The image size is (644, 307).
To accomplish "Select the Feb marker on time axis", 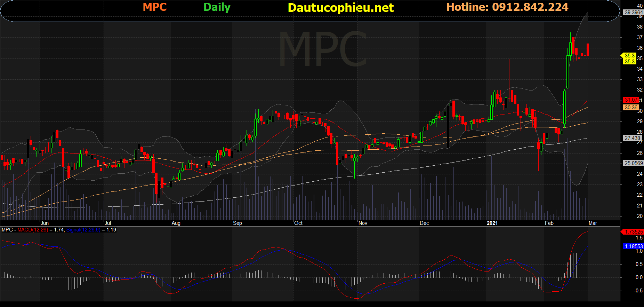I will coord(549,223).
